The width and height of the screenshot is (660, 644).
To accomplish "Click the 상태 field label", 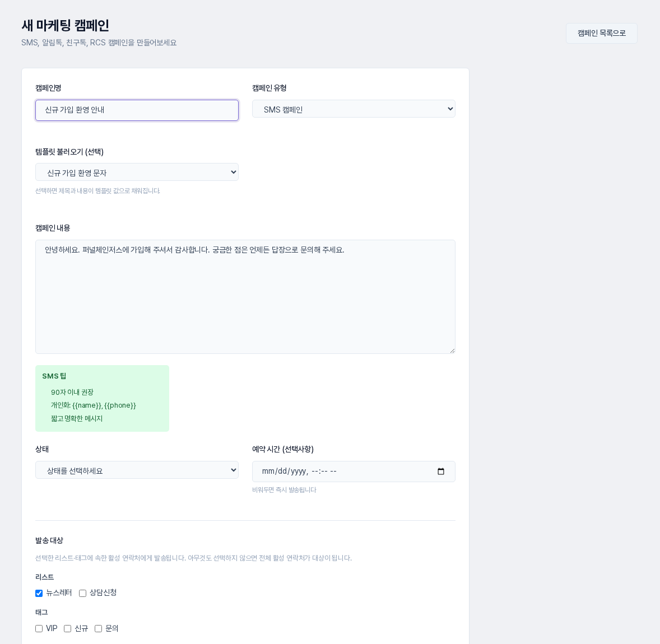I will coord(42,449).
